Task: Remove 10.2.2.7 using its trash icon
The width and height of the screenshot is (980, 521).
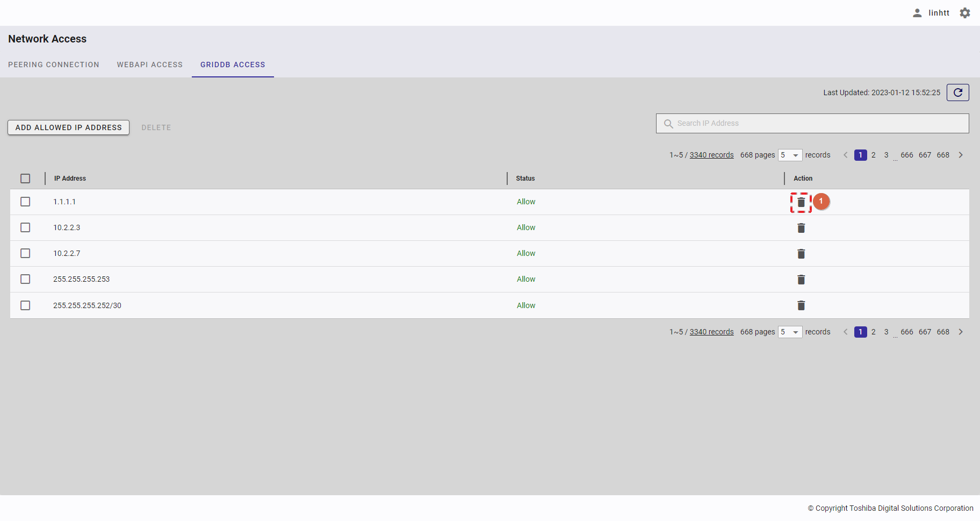Action: tap(801, 254)
